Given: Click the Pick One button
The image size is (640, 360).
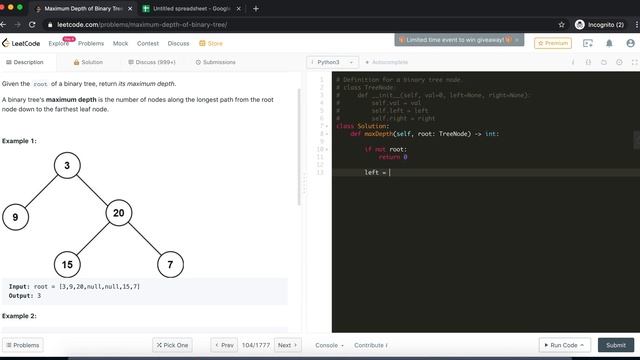Looking at the screenshot, I should click(172, 345).
